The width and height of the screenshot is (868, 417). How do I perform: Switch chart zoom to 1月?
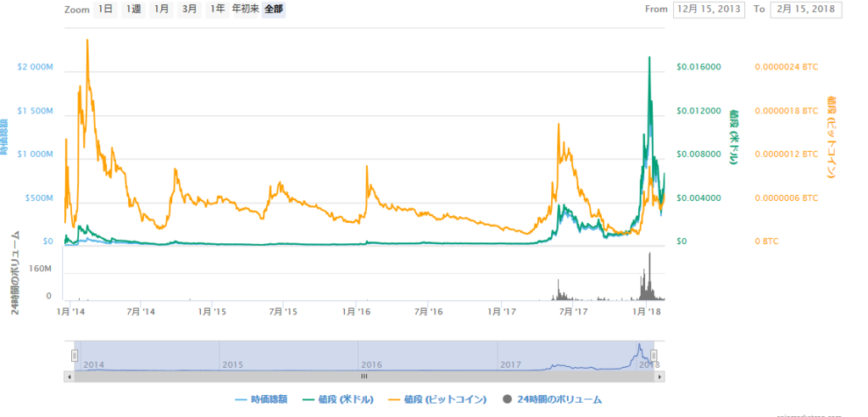tap(161, 9)
